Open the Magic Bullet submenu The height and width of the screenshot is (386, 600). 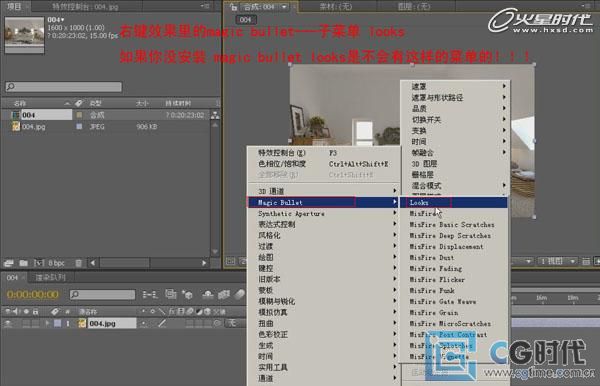coord(324,202)
